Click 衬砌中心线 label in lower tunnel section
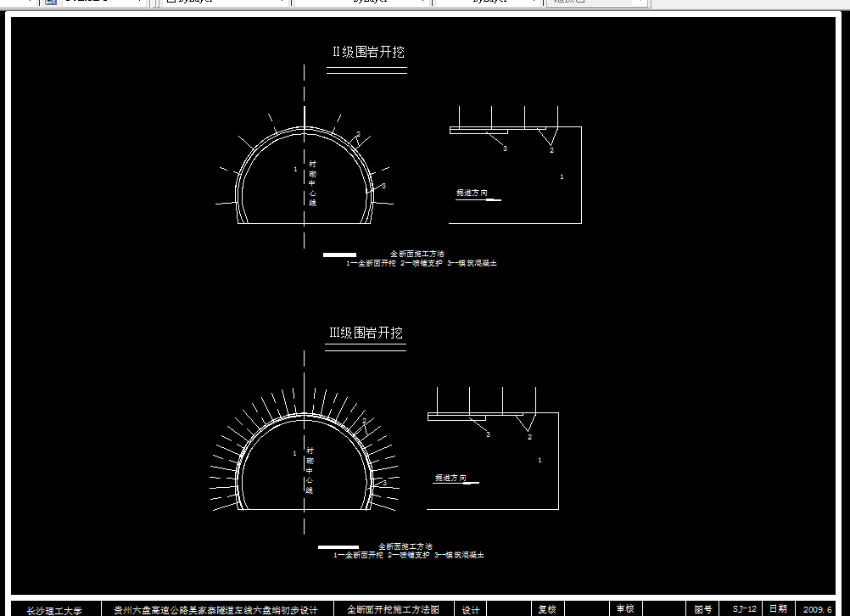 click(310, 470)
